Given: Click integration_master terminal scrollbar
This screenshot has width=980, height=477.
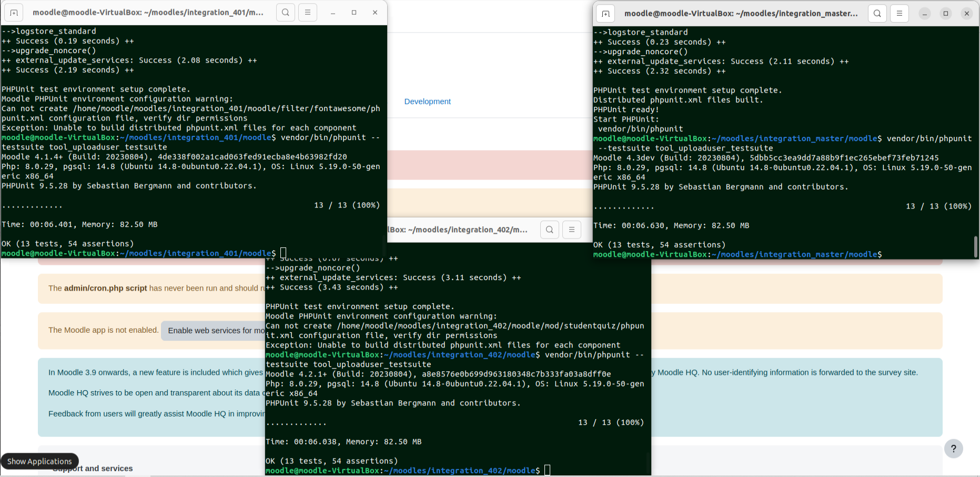Looking at the screenshot, I should (976, 247).
